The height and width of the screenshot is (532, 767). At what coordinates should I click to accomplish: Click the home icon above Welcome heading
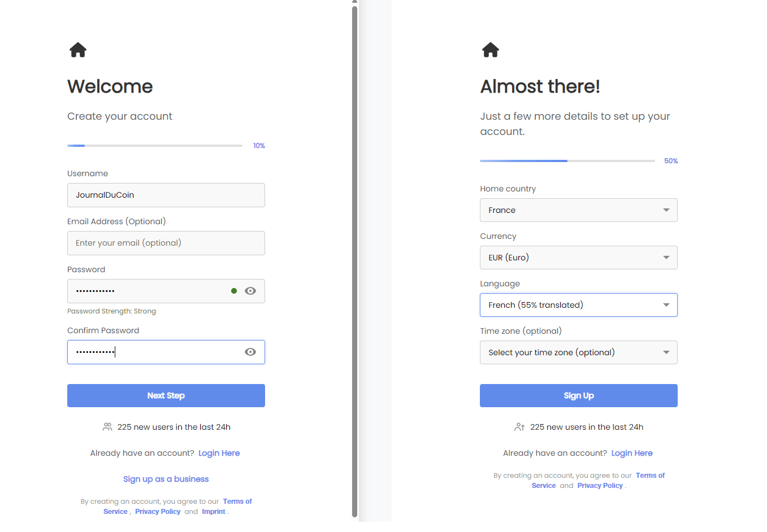[x=77, y=50]
